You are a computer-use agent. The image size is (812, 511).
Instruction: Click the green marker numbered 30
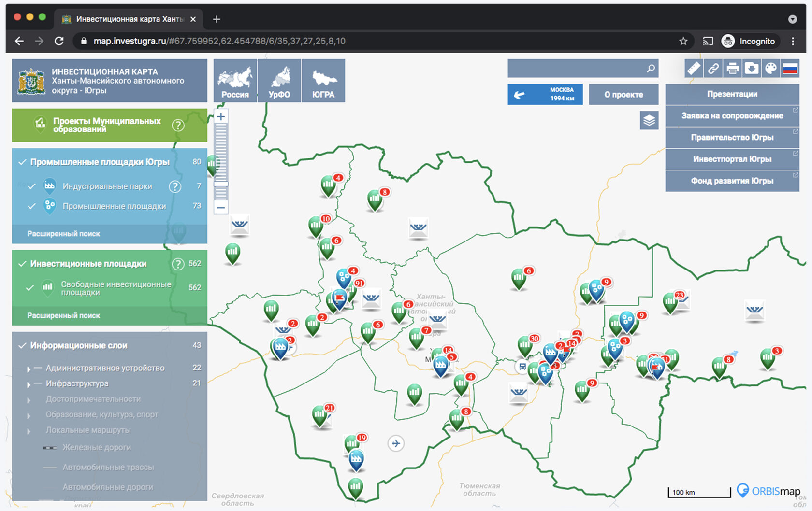point(525,346)
